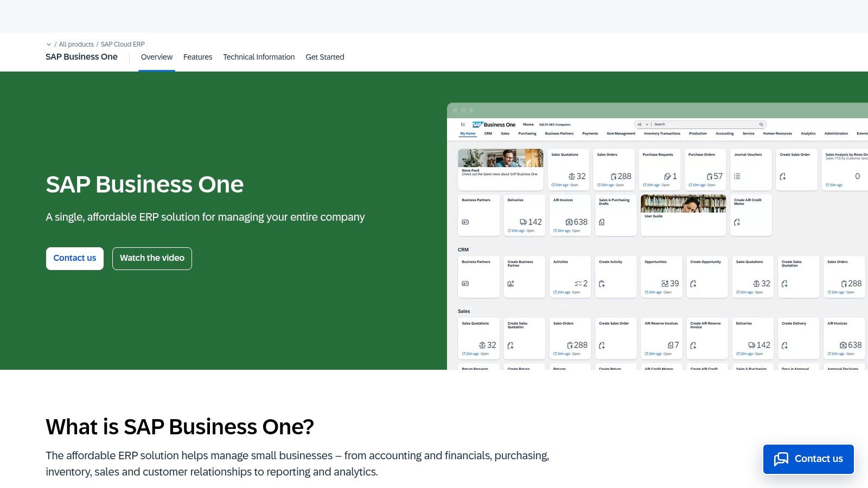Select the Payments menu in the dashboard preview
Image resolution: width=868 pixels, height=488 pixels.
coord(590,133)
